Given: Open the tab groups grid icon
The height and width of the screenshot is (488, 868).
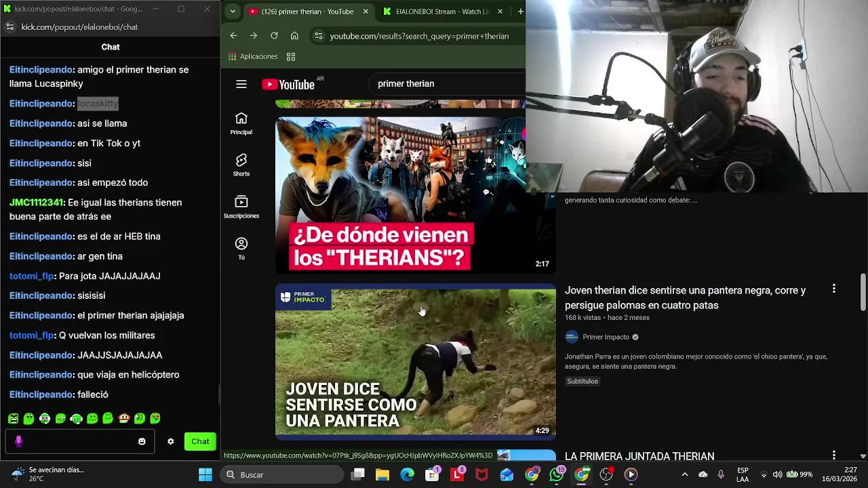Looking at the screenshot, I should [x=291, y=57].
